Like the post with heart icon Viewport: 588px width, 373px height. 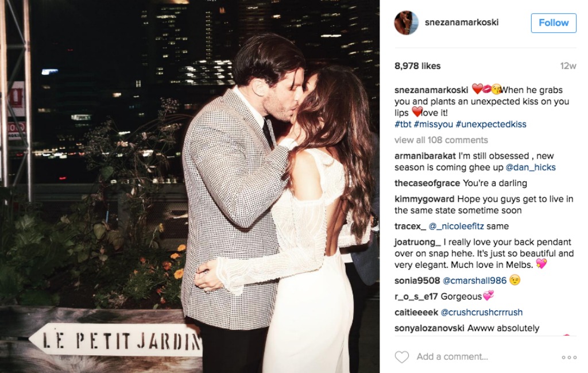[401, 357]
